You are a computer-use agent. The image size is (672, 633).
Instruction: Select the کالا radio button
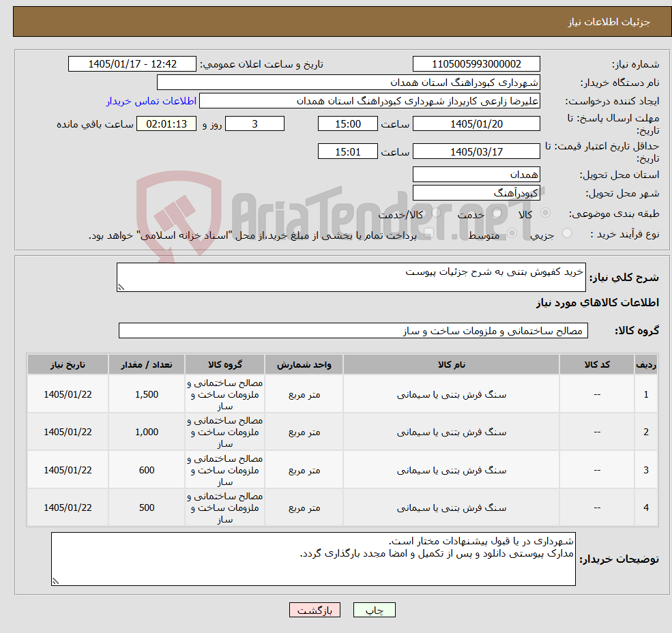[x=546, y=213]
